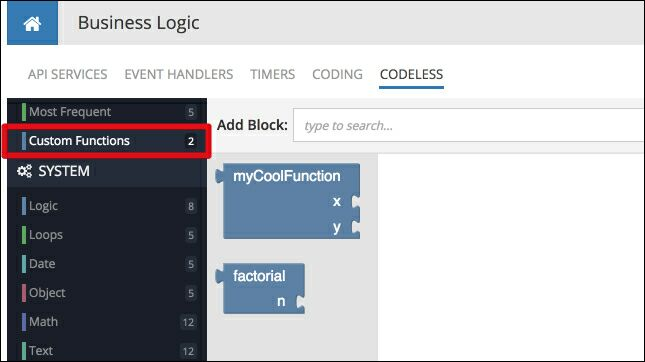
Task: Select the CODELESS tab
Action: (411, 74)
